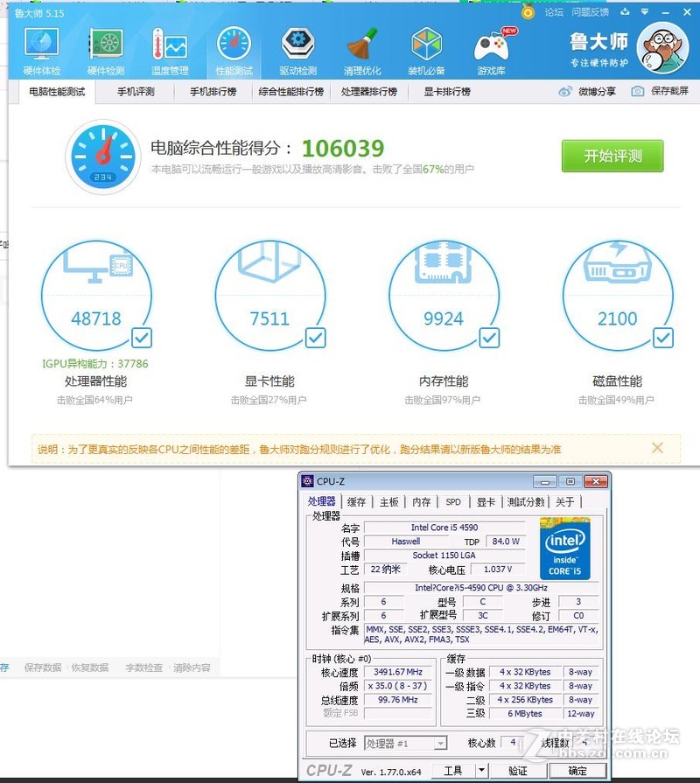Open the 问题反馈 feedback link
This screenshot has height=783, width=700.
pyautogui.click(x=590, y=12)
